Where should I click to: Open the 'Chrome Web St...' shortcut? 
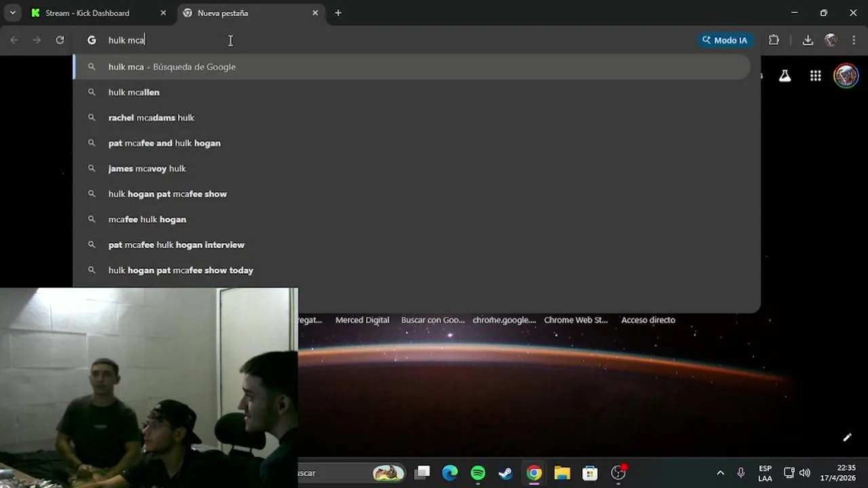point(576,320)
